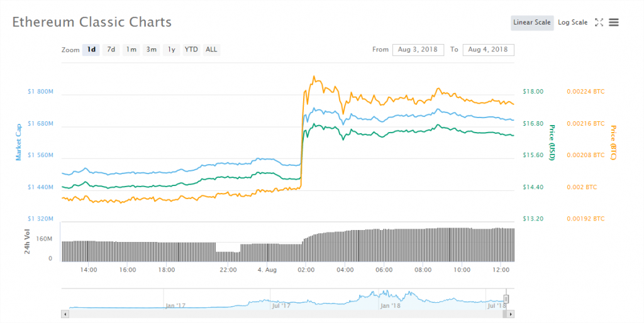Image resolution: width=644 pixels, height=323 pixels.
Task: Select the 1d zoom range
Action: [91, 50]
